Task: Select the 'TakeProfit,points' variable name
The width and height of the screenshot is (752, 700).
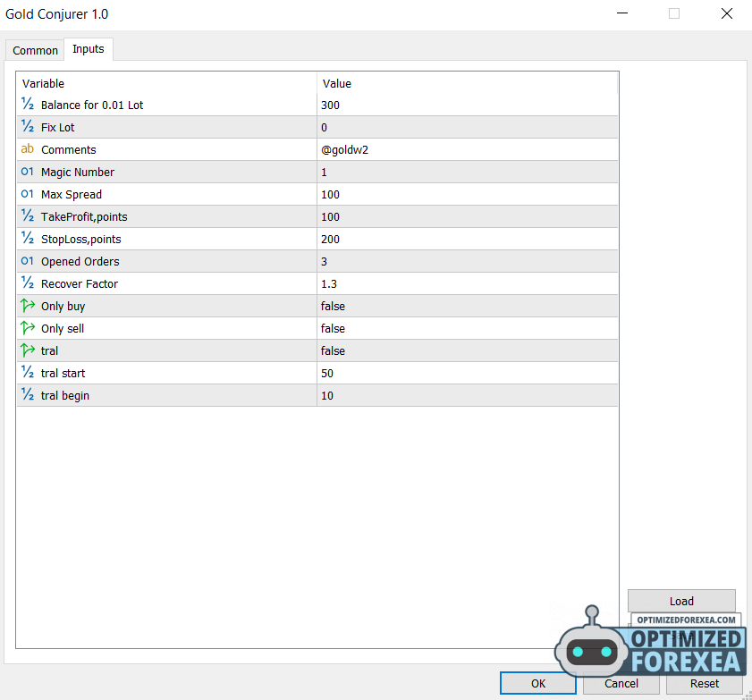Action: [x=84, y=216]
